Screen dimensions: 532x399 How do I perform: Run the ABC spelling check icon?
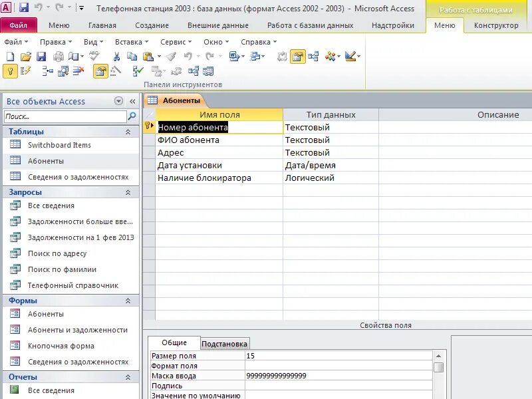coord(94,56)
